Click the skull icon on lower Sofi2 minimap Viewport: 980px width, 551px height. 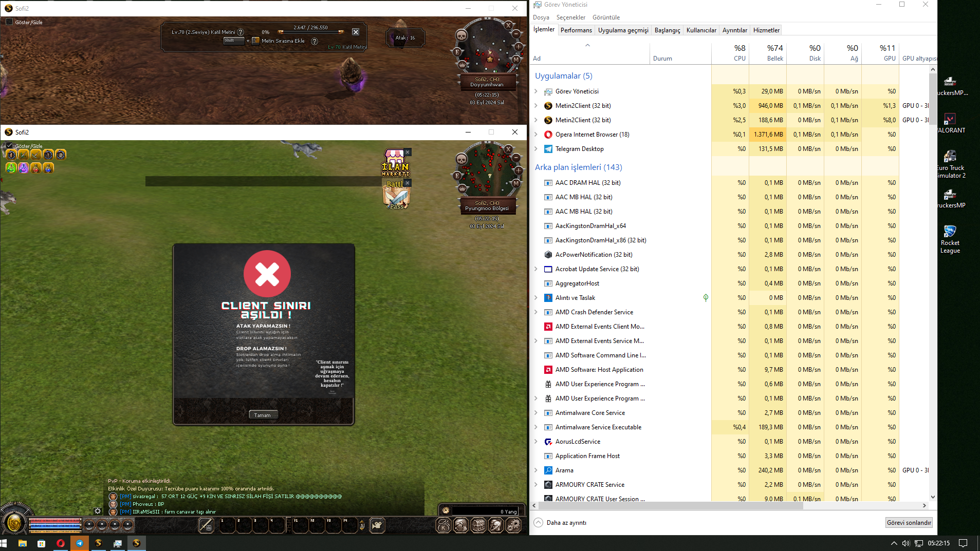(461, 159)
